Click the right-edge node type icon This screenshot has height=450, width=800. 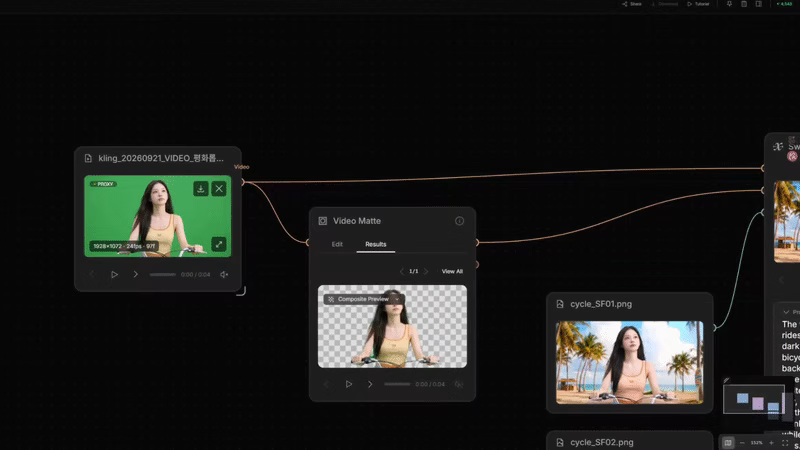[778, 147]
